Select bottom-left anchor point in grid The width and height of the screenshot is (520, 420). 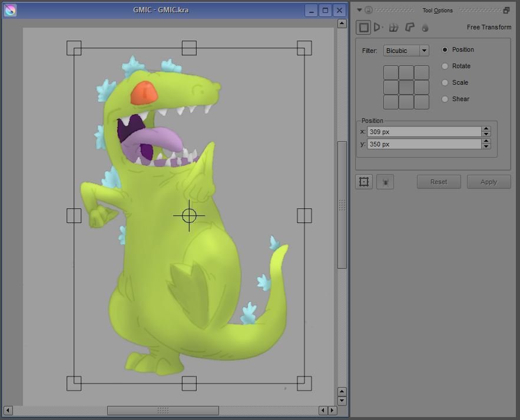point(391,102)
